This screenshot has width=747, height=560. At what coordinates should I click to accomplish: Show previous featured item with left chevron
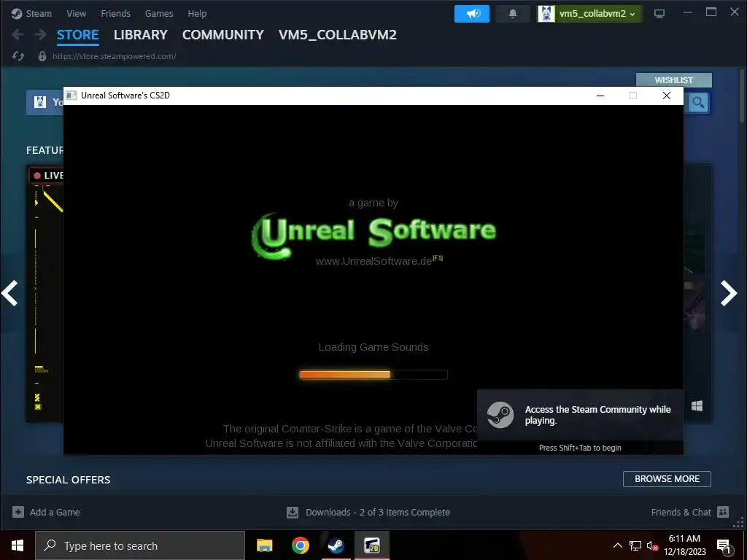[x=9, y=293]
